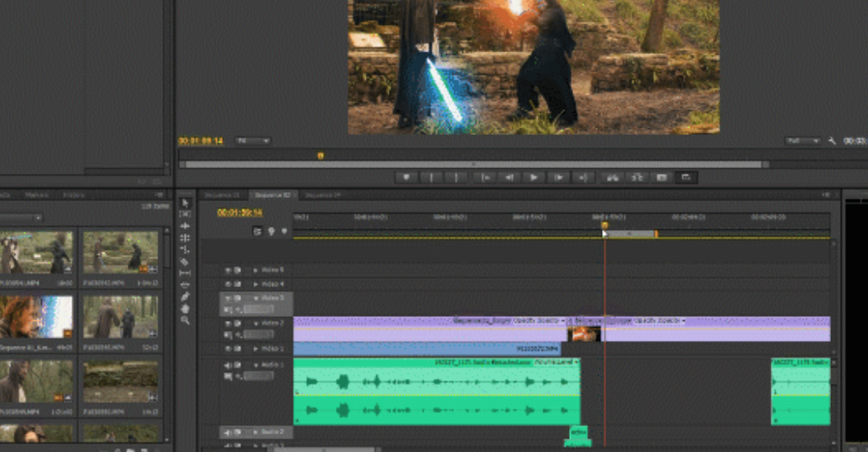Click the Program Monitor playhead marker

click(x=321, y=156)
